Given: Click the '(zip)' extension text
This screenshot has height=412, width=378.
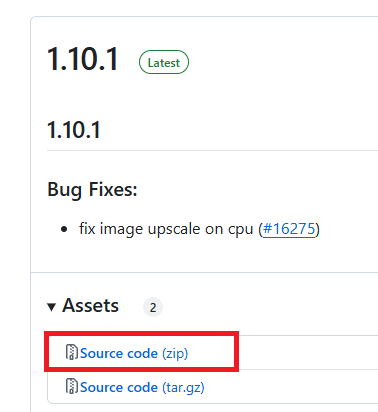Looking at the screenshot, I should tap(175, 353).
